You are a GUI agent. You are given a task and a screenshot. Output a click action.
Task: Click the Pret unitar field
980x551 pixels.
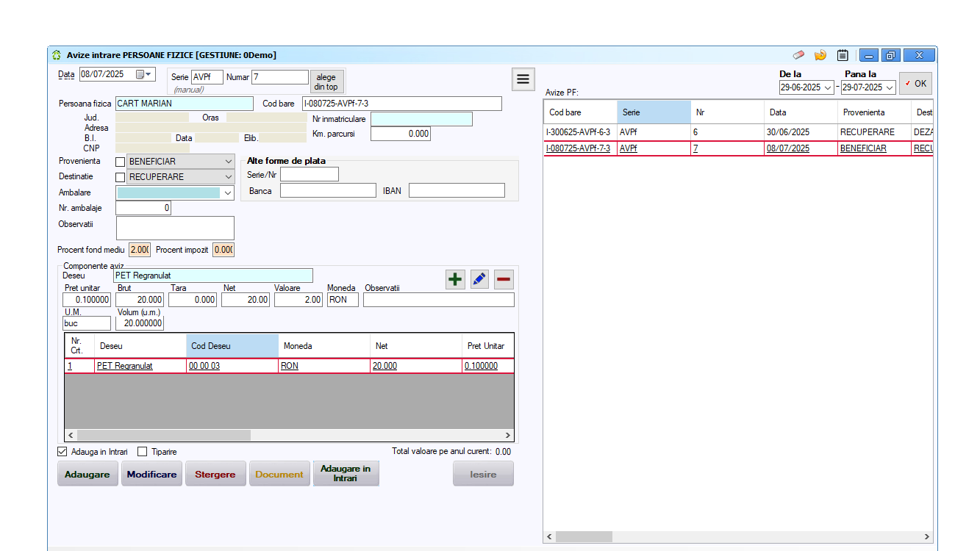pyautogui.click(x=87, y=300)
